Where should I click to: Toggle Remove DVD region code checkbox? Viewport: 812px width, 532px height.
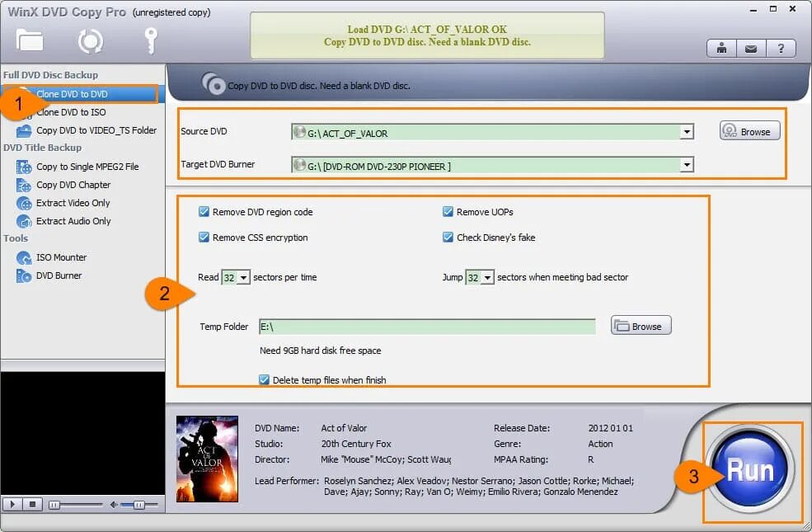pyautogui.click(x=204, y=211)
